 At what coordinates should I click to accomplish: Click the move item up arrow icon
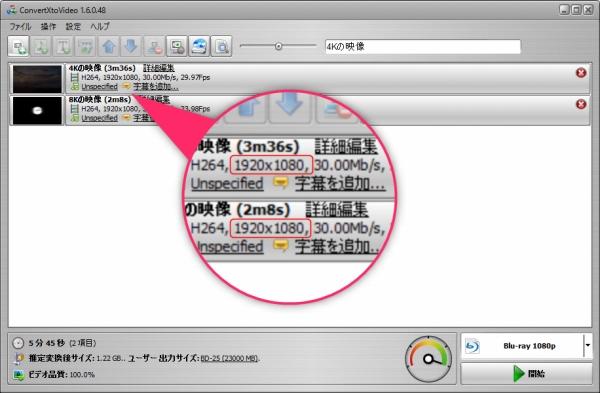(109, 47)
